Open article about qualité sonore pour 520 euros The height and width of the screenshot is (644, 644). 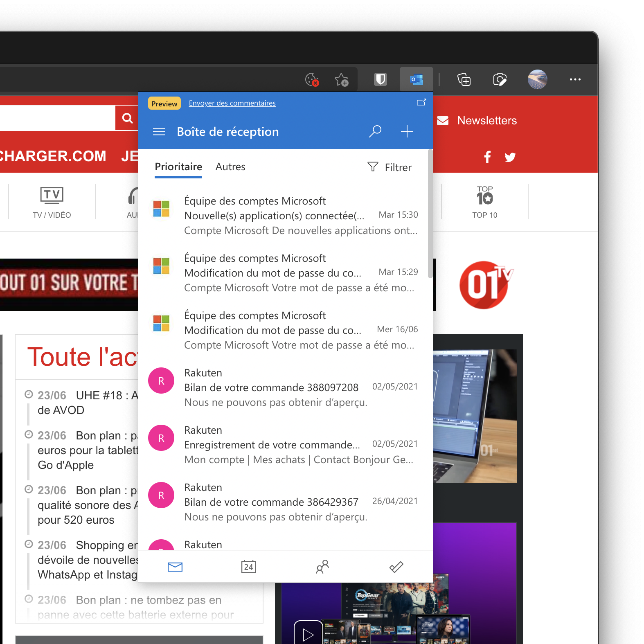87,505
